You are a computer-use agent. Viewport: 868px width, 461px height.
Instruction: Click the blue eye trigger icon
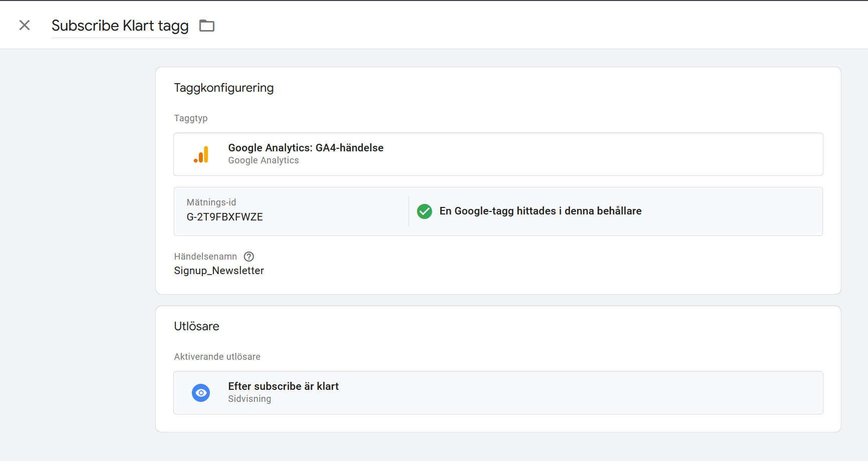tap(201, 393)
